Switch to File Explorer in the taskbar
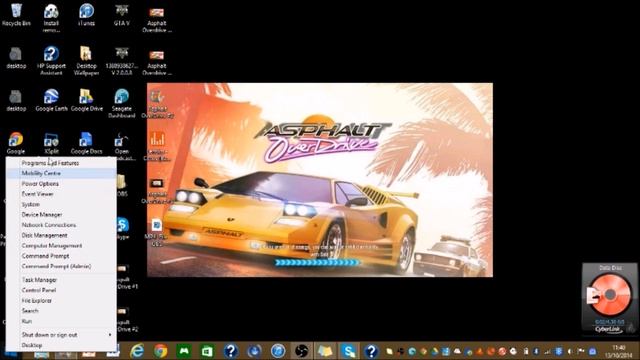 coord(325,351)
